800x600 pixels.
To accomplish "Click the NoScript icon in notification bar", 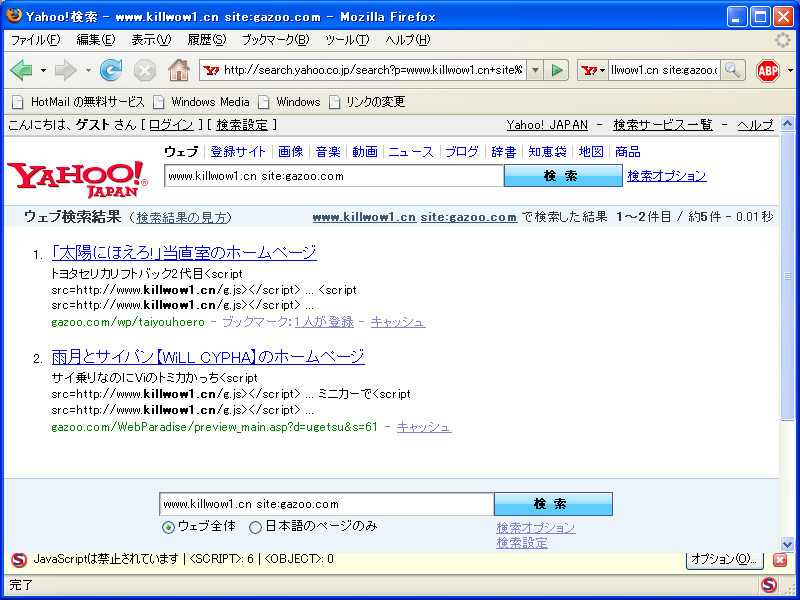I will pyautogui.click(x=18, y=560).
